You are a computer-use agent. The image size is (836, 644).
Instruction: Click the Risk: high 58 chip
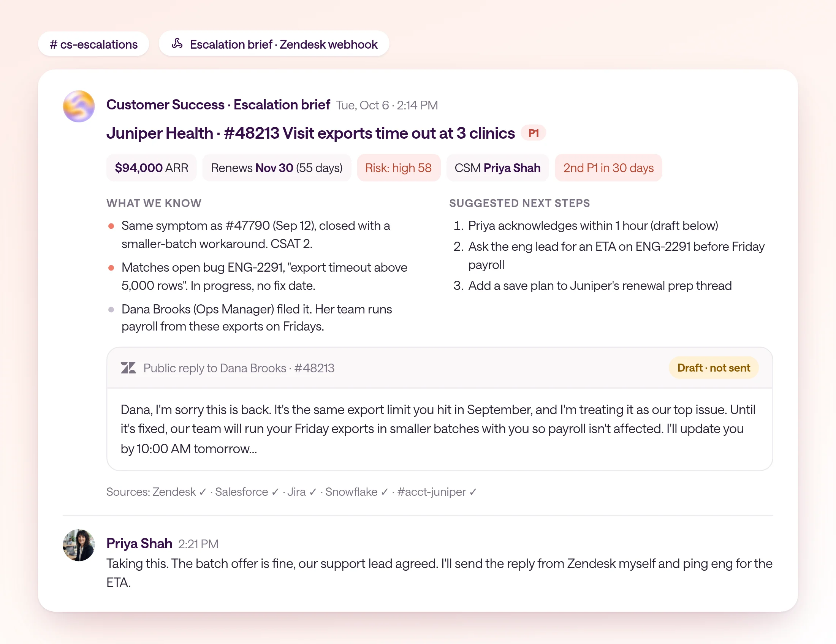tap(399, 168)
